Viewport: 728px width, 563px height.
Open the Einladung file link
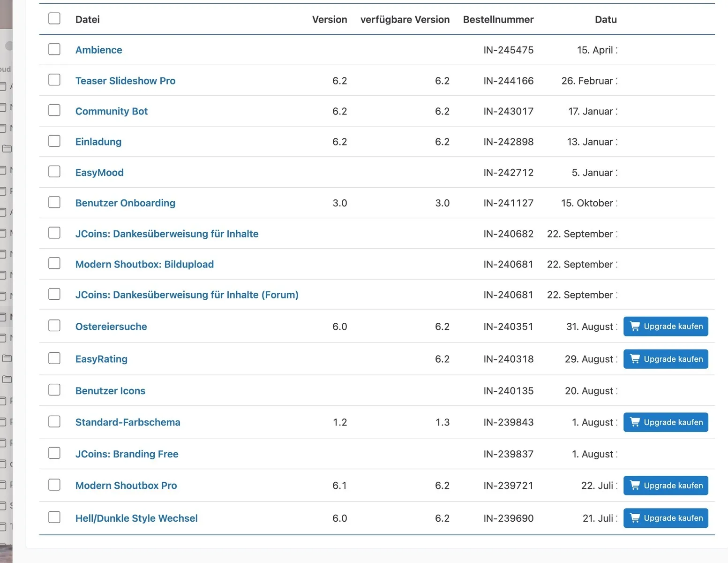click(98, 142)
